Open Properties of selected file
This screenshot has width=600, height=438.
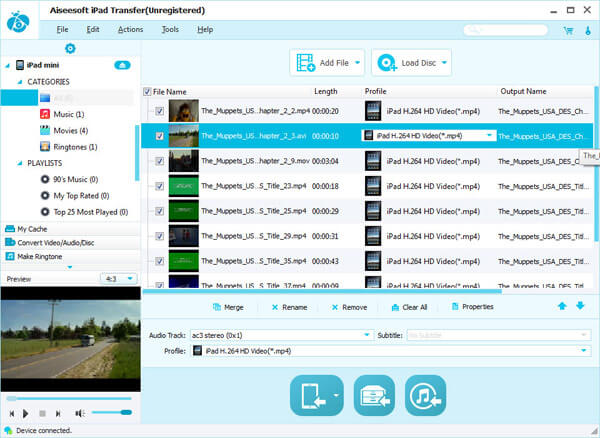[x=473, y=307]
